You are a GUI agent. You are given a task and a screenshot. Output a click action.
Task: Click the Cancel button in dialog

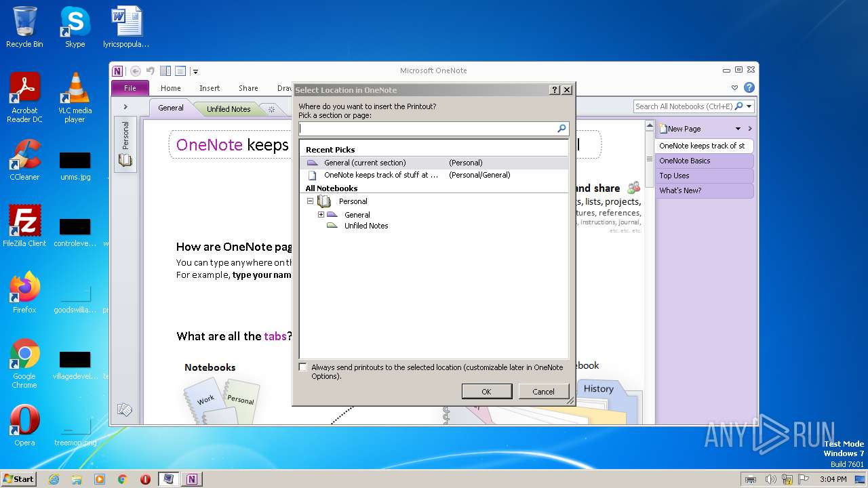point(543,391)
